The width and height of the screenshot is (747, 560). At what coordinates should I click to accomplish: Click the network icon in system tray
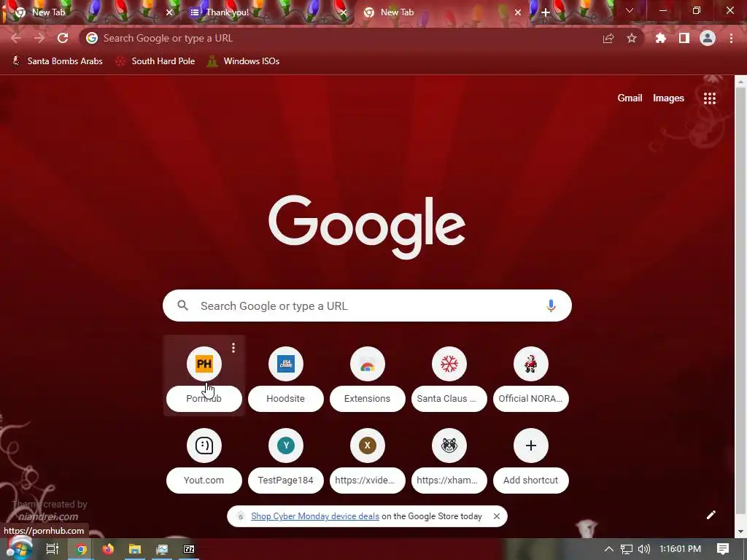[x=626, y=549]
